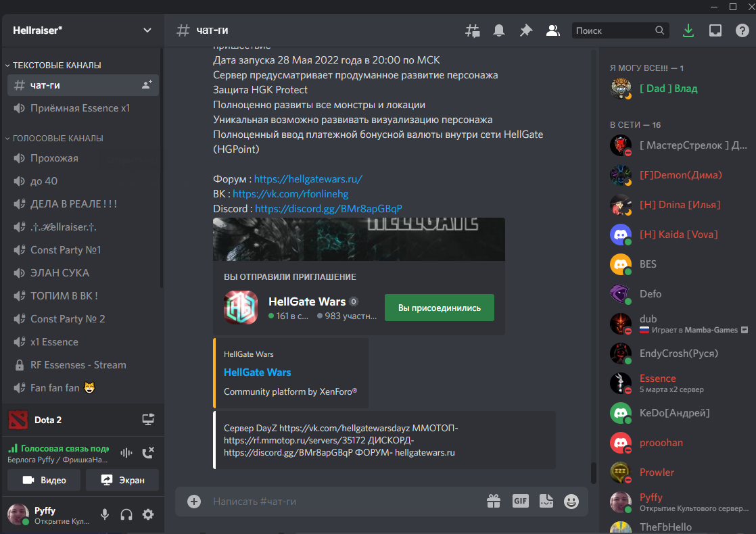Viewport: 756px width, 534px height.
Task: Toggle microphone mute
Action: 105,514
